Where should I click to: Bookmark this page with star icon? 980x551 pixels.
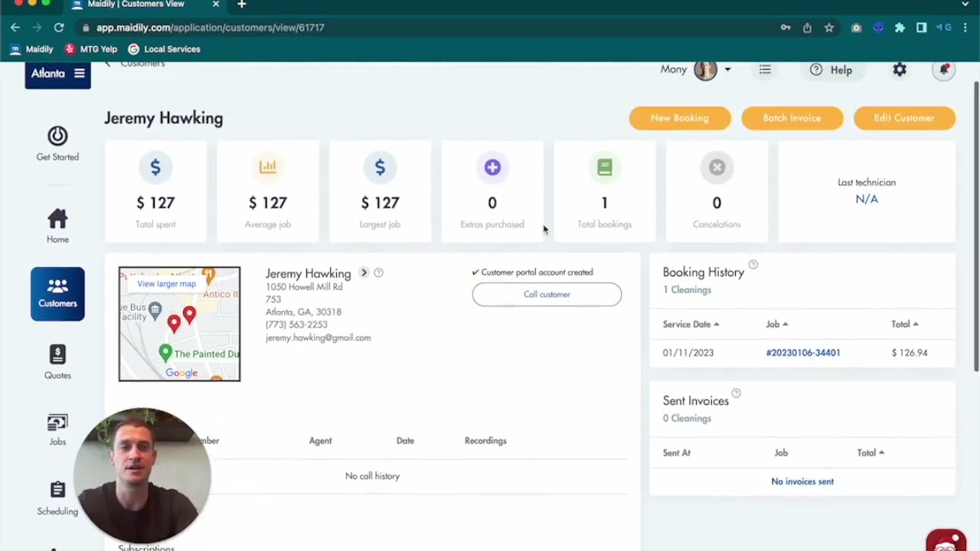pos(829,28)
